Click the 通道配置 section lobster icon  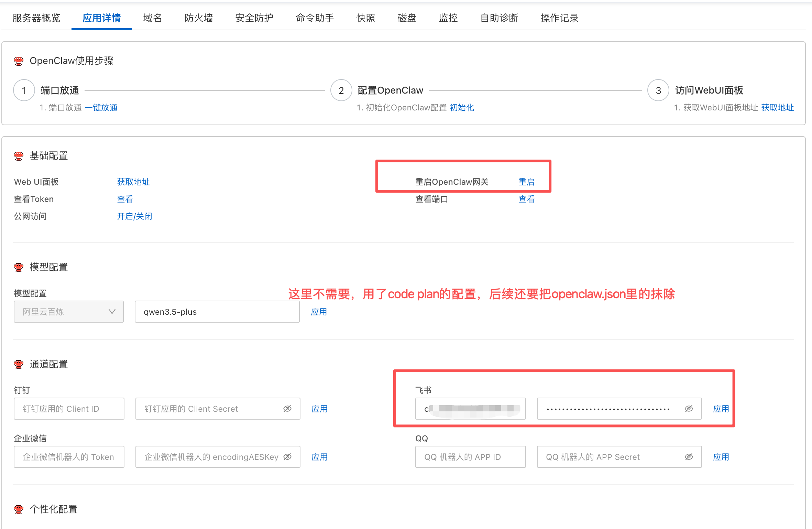pyautogui.click(x=19, y=364)
